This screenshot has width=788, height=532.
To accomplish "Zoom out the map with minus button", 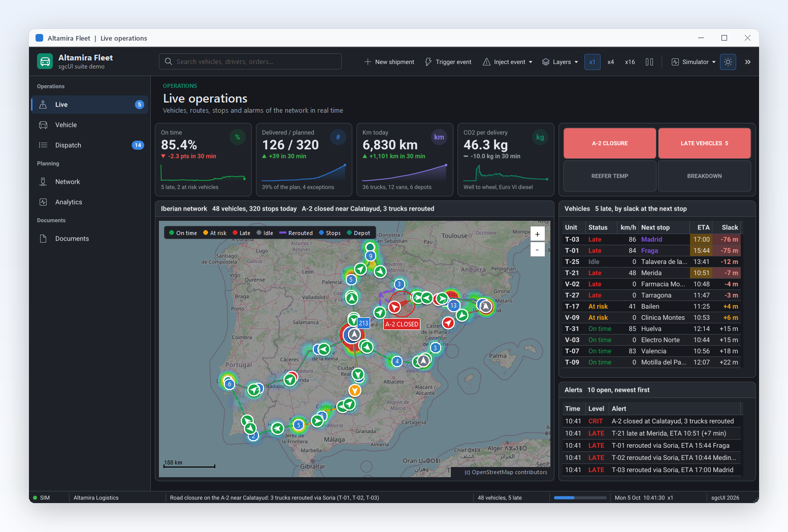I will [537, 249].
